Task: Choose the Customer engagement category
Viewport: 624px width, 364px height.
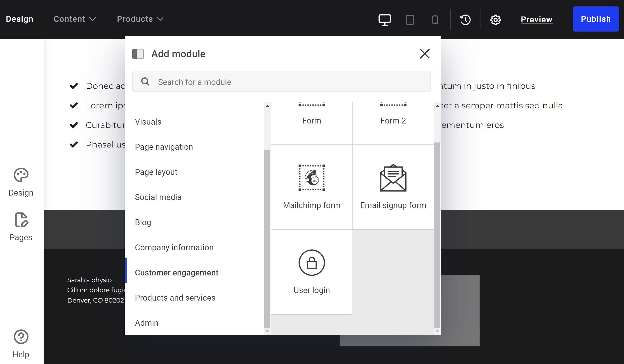Action: (176, 273)
